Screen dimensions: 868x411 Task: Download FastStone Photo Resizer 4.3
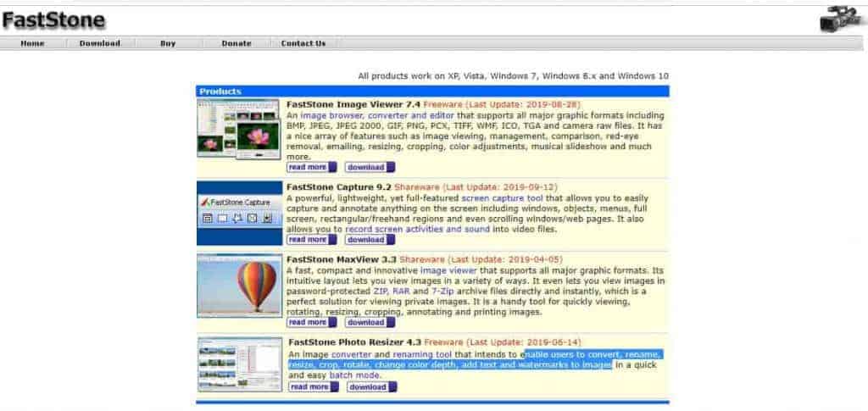[372, 386]
